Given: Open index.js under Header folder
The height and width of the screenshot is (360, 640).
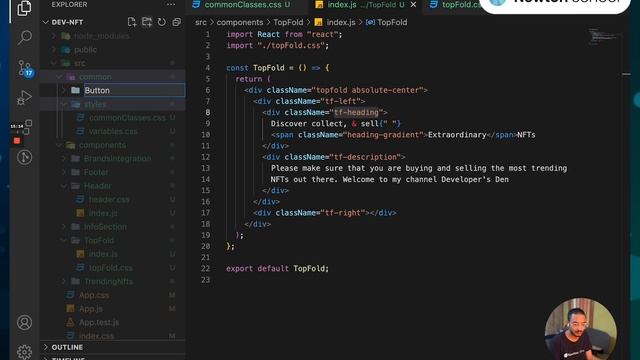Looking at the screenshot, I should pos(103,213).
